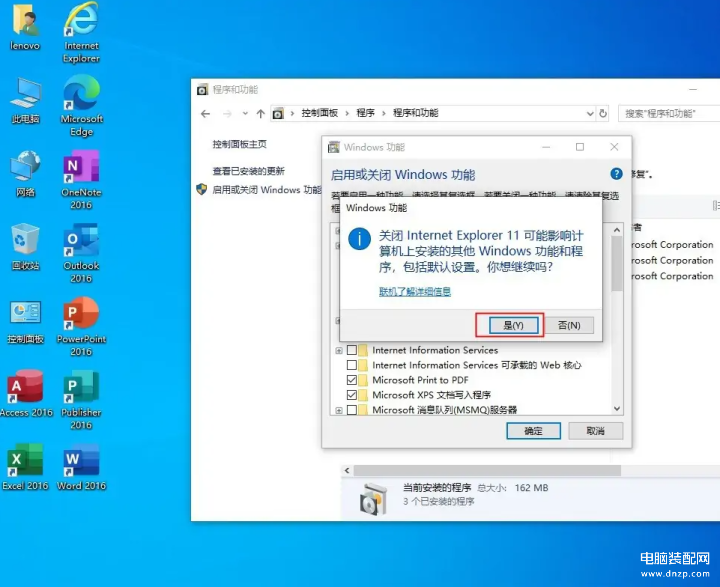The height and width of the screenshot is (587, 720).
Task: Open recent locations dropdown arrow
Action: click(245, 113)
